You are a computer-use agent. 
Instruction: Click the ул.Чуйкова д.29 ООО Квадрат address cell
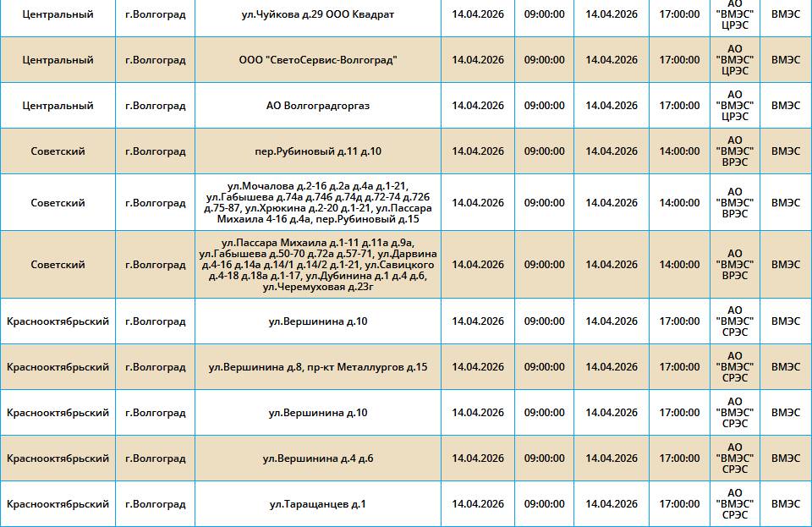(x=317, y=14)
